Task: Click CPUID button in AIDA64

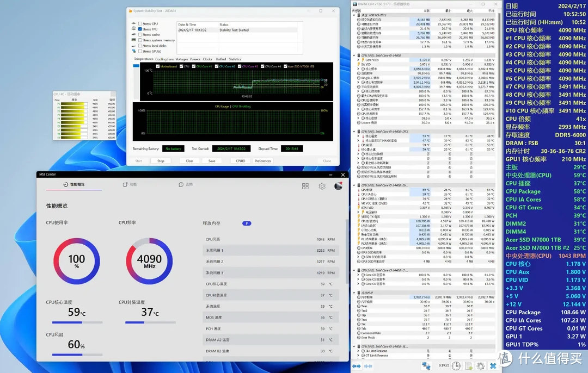Action: [x=241, y=160]
